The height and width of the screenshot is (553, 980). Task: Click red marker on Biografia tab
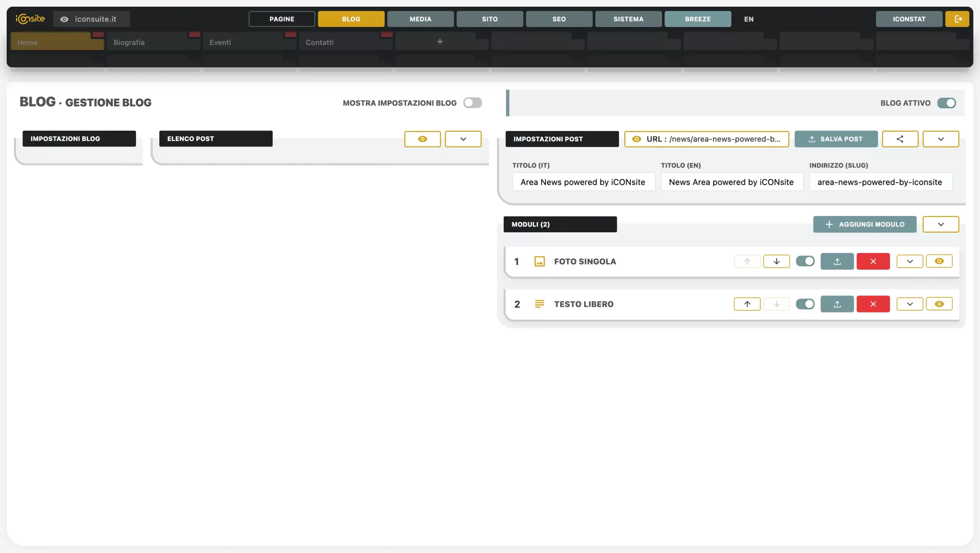click(195, 34)
